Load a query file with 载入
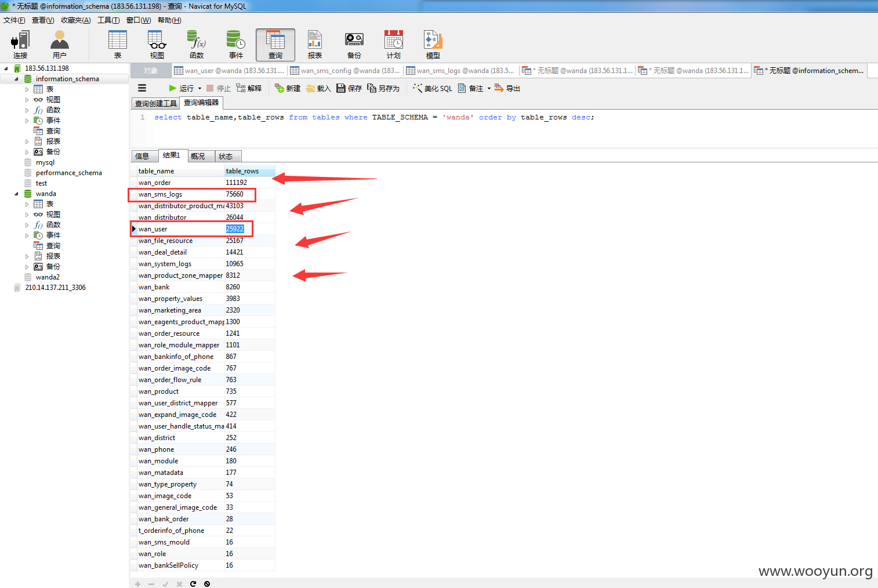The width and height of the screenshot is (878, 588). 318,88
